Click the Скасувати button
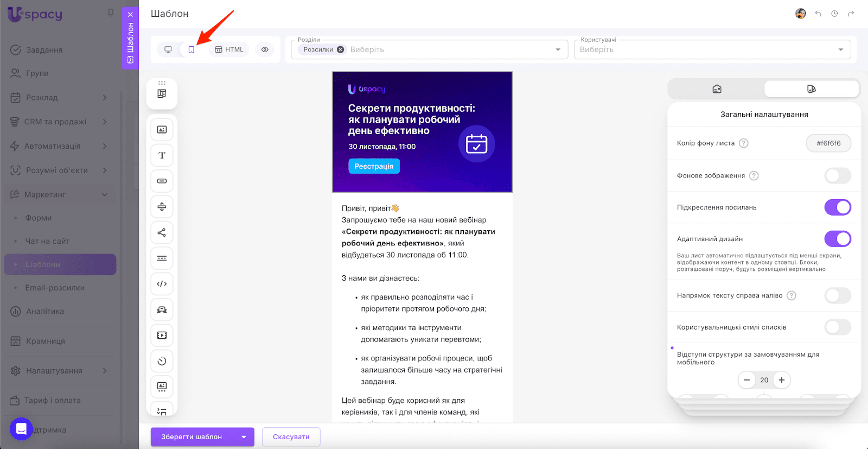 click(x=291, y=437)
